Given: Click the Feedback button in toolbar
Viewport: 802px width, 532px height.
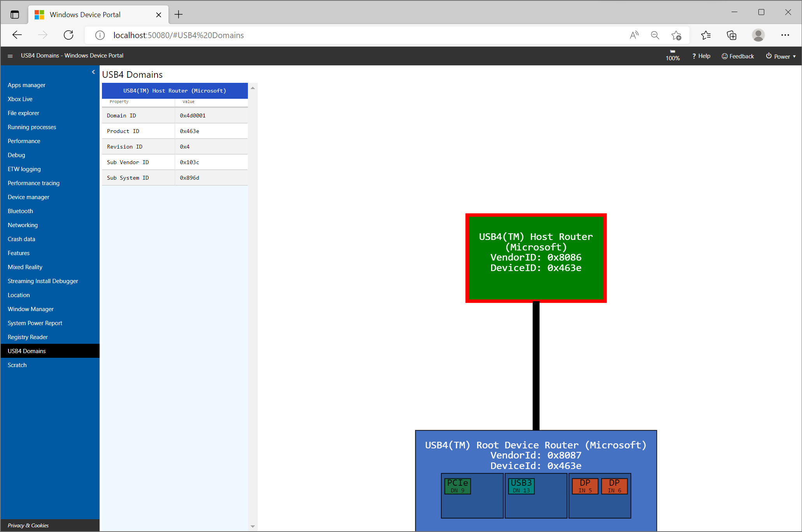Looking at the screenshot, I should (739, 55).
